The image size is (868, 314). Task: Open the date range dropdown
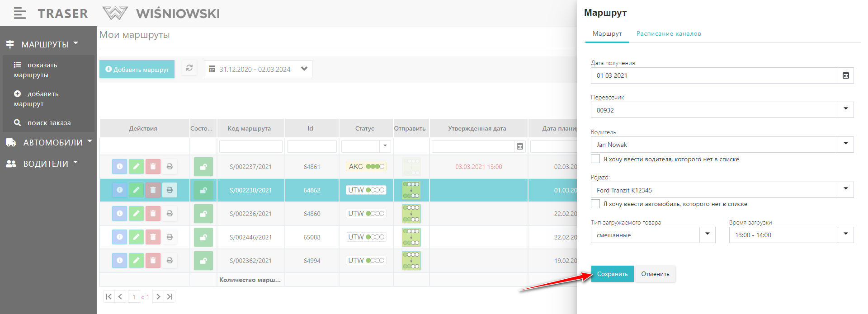304,69
